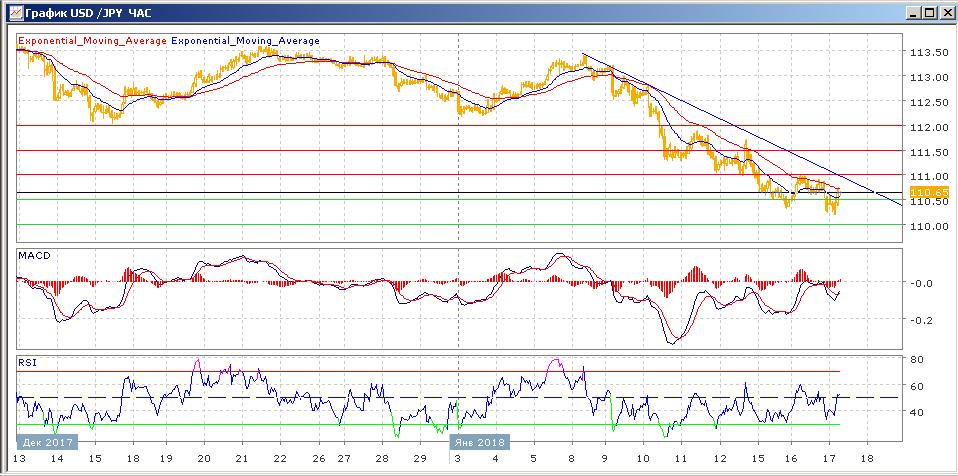The width and height of the screenshot is (958, 476).
Task: Click the Янв 2018 month marker
Action: click(x=479, y=441)
